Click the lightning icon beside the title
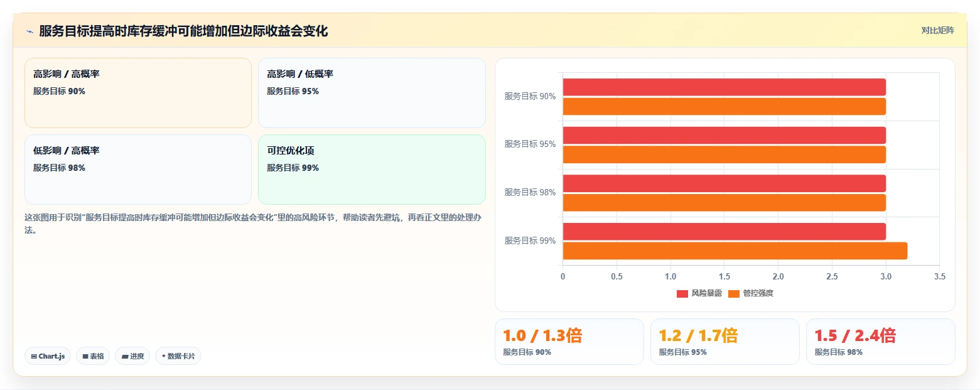 tap(30, 31)
